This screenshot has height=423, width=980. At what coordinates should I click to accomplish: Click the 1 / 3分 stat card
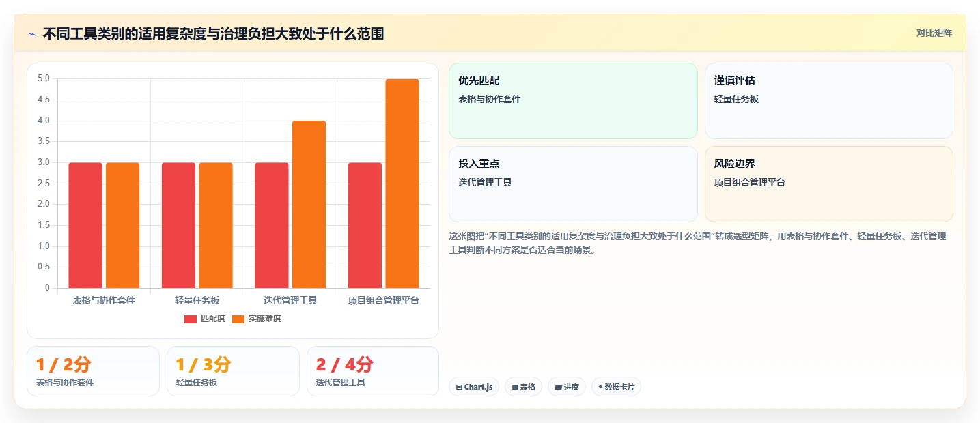tap(233, 371)
